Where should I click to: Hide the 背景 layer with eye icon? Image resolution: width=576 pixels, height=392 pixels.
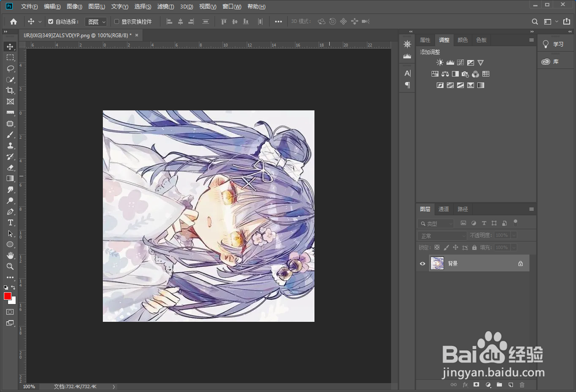(x=422, y=263)
